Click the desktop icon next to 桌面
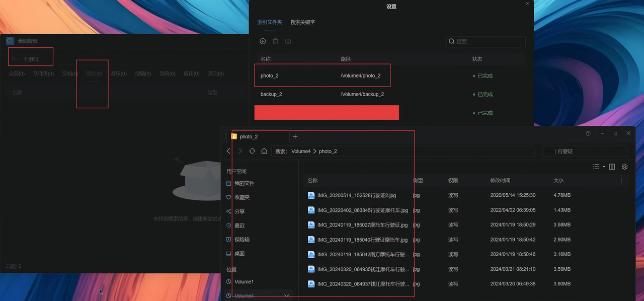The height and width of the screenshot is (301, 644). click(x=229, y=254)
